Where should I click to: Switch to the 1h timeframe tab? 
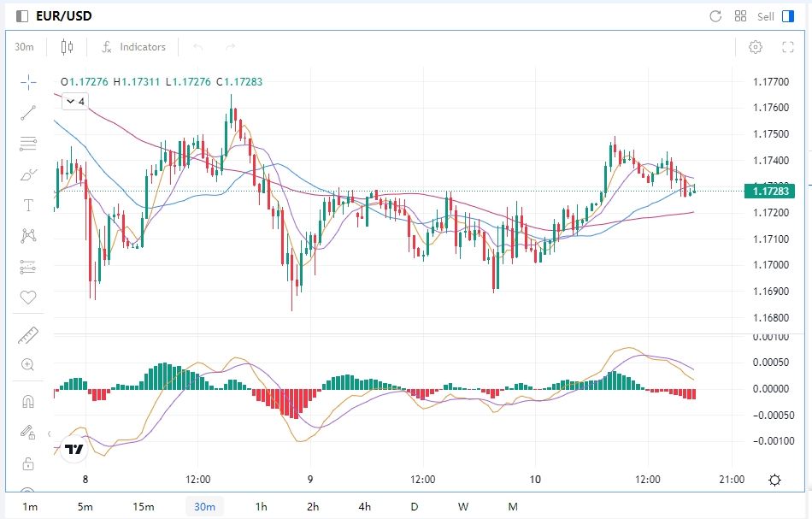tap(262, 506)
